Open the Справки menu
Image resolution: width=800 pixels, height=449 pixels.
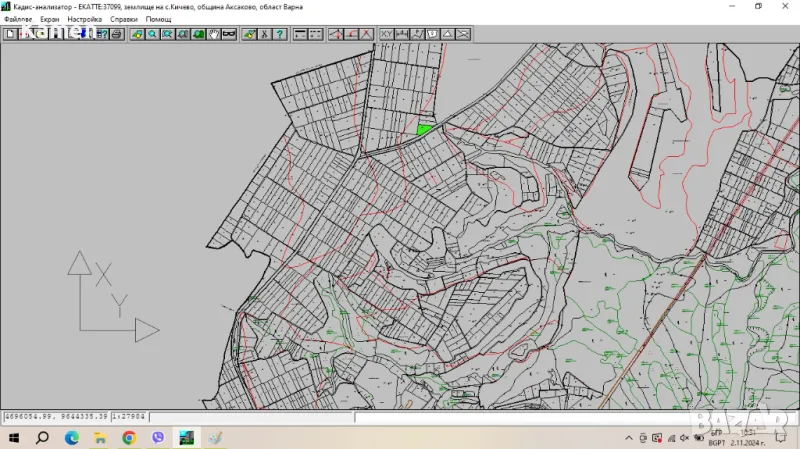pos(124,20)
